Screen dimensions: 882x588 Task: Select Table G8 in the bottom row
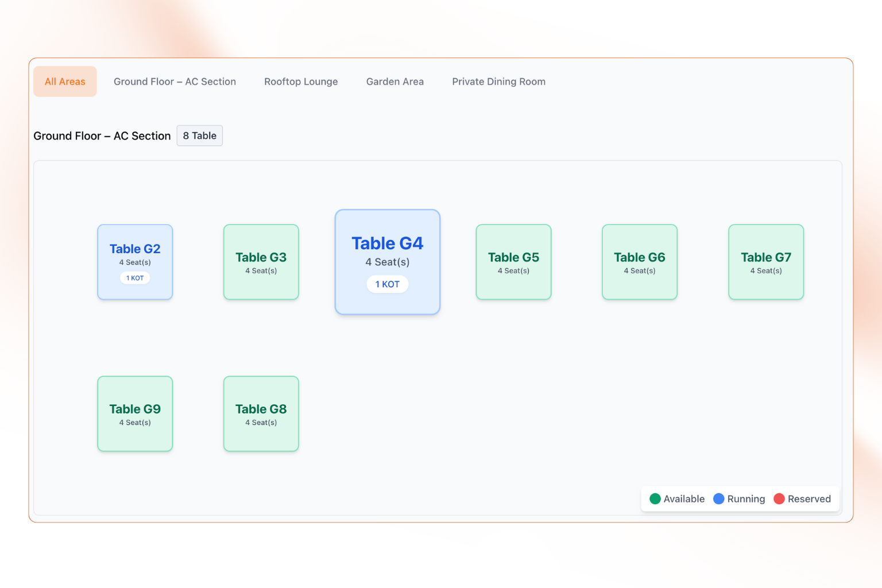(x=261, y=413)
